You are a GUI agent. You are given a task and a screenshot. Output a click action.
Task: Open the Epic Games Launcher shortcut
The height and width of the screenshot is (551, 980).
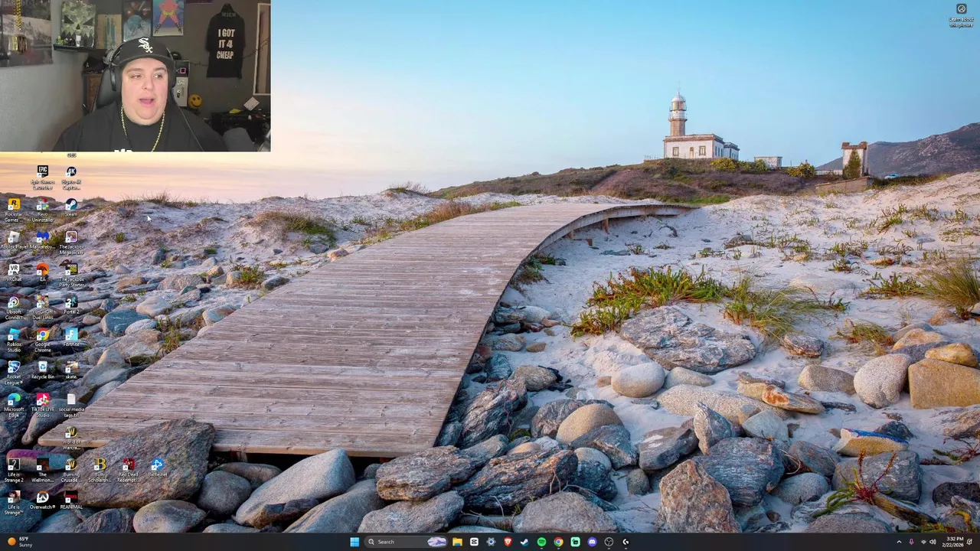42,177
